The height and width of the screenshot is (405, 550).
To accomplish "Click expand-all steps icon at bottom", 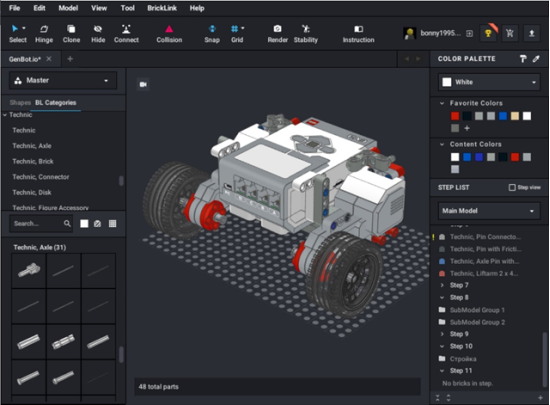I will [x=448, y=398].
